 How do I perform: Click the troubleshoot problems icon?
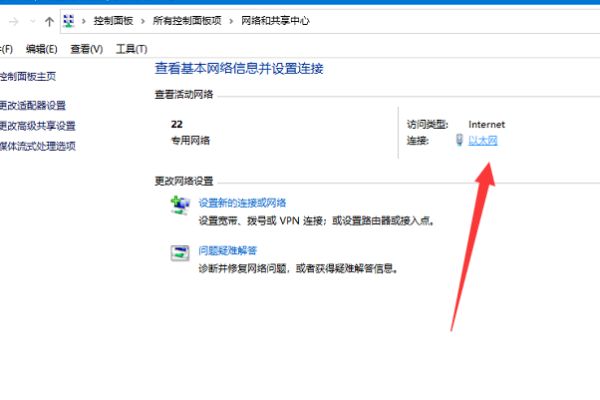point(180,253)
